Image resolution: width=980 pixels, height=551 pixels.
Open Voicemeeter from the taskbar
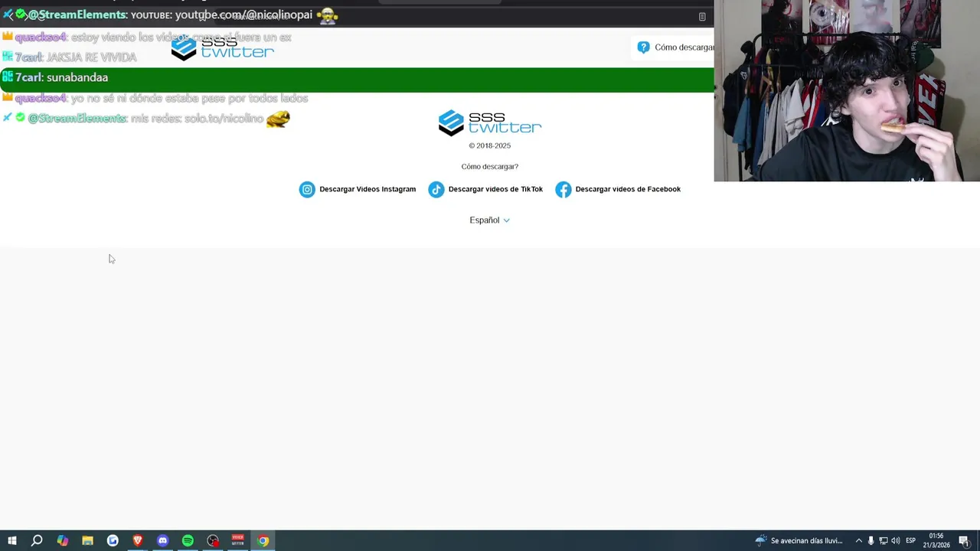pyautogui.click(x=237, y=540)
